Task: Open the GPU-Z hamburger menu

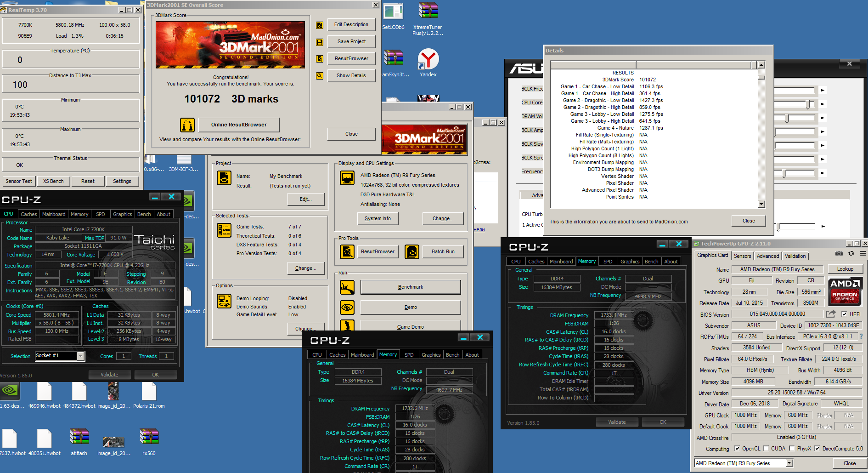Action: coord(863,254)
